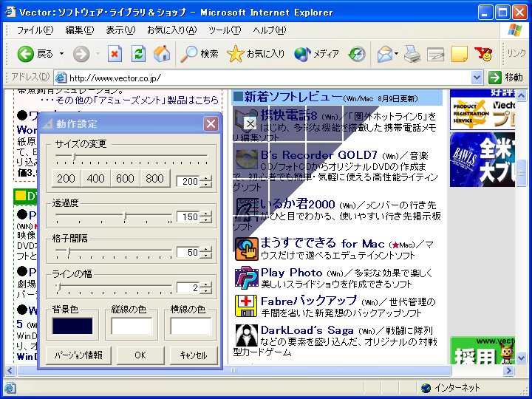Click the grid spacing field showing 50
Image resolution: width=532 pixels, height=399 pixels.
[188, 253]
